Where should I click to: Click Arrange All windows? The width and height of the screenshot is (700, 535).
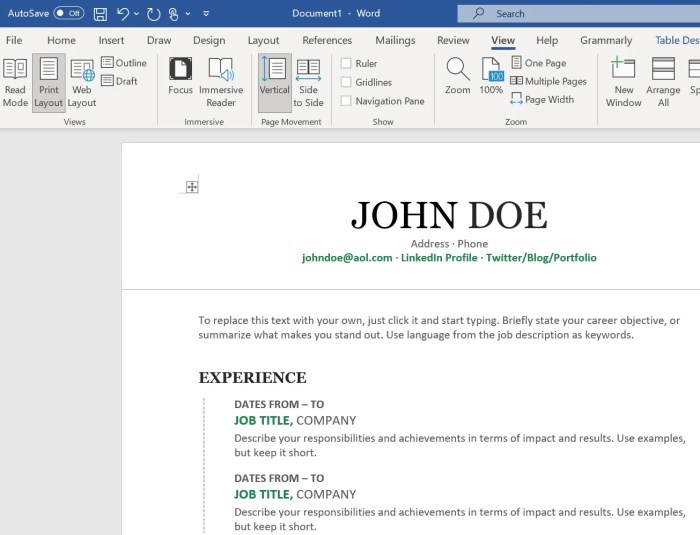coord(663,83)
